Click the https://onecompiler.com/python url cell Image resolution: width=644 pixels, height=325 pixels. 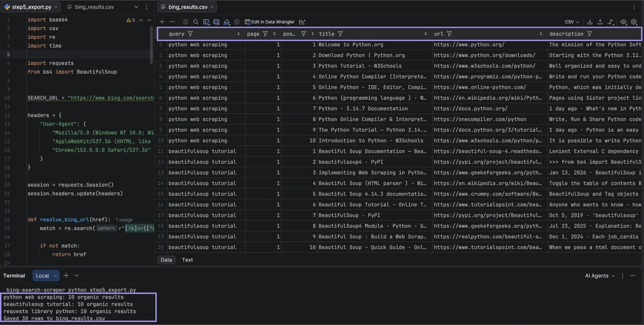click(490, 119)
